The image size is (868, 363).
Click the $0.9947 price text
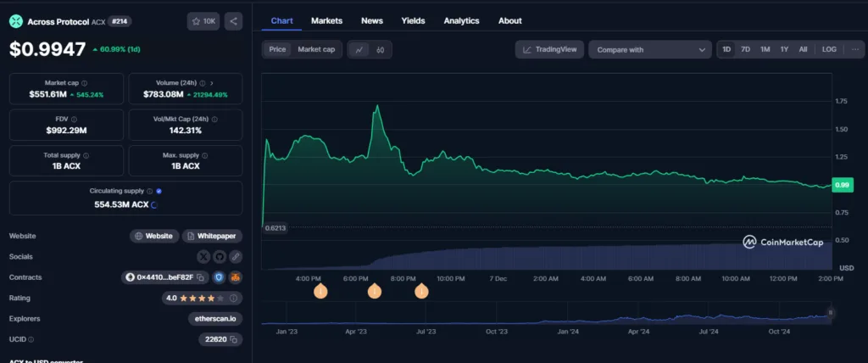(x=47, y=49)
